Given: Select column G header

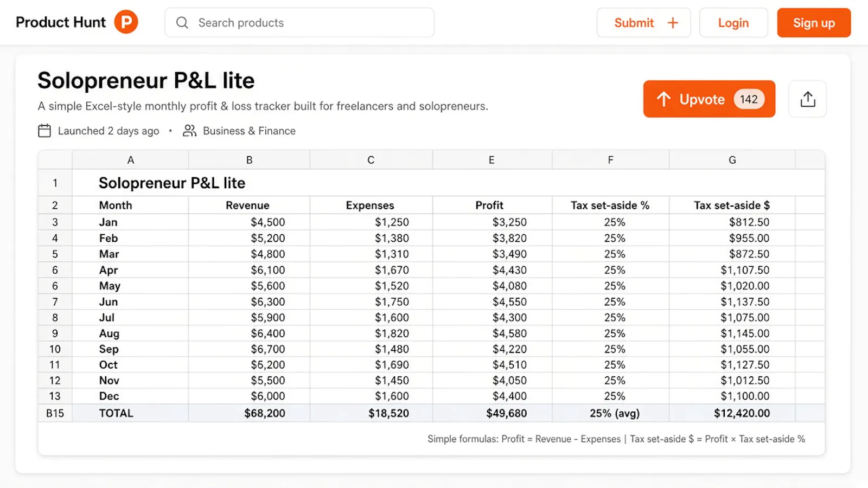Looking at the screenshot, I should [x=732, y=160].
